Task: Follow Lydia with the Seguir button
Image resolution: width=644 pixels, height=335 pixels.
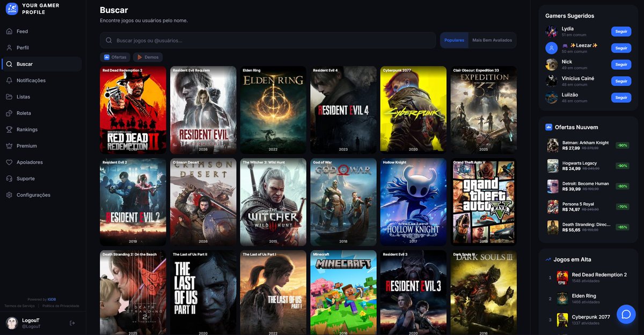Action: pos(621,31)
